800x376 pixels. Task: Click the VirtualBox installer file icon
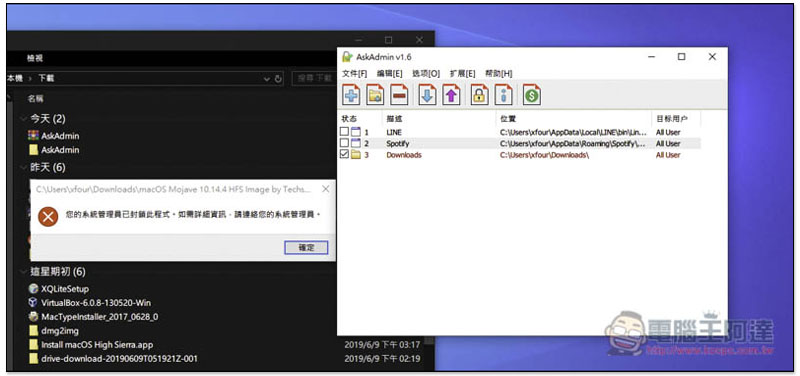click(x=33, y=303)
